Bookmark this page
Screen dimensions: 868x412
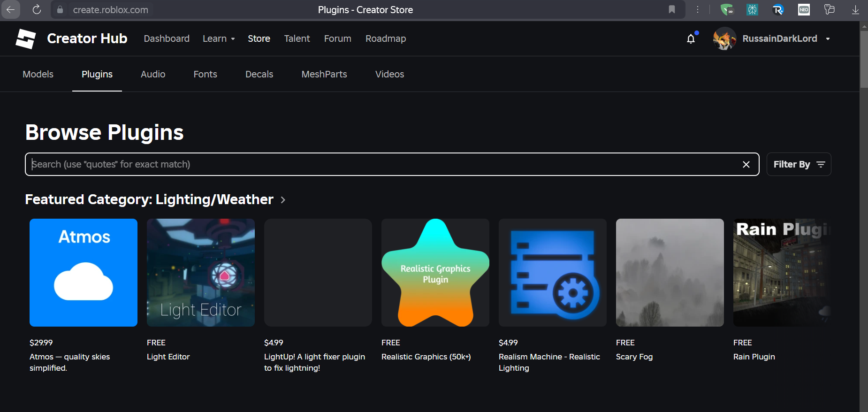[672, 9]
